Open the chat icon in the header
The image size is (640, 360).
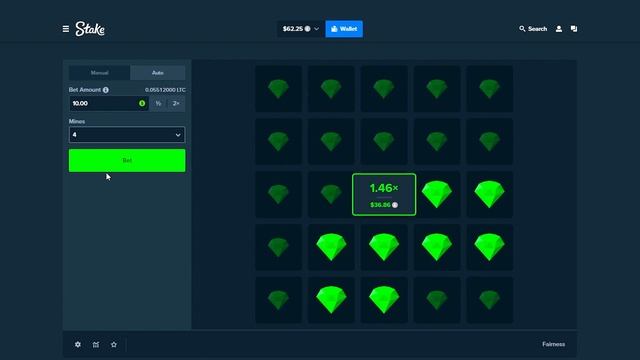[574, 29]
